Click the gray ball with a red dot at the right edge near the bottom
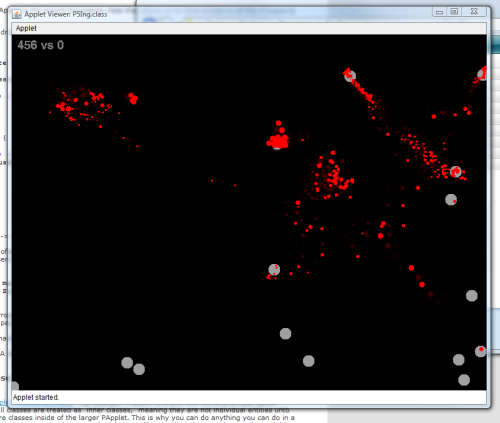Viewport: 500px width, 423px height. coord(480,351)
